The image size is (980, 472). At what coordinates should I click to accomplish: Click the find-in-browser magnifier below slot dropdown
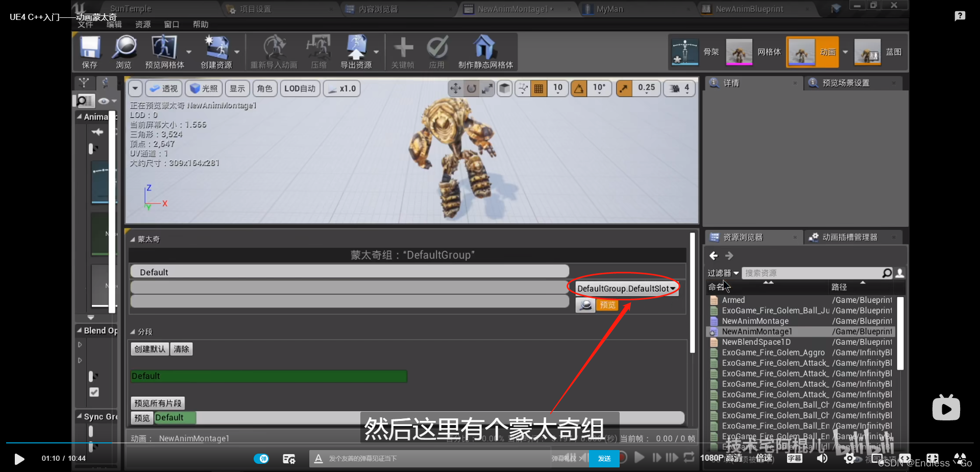tap(586, 305)
